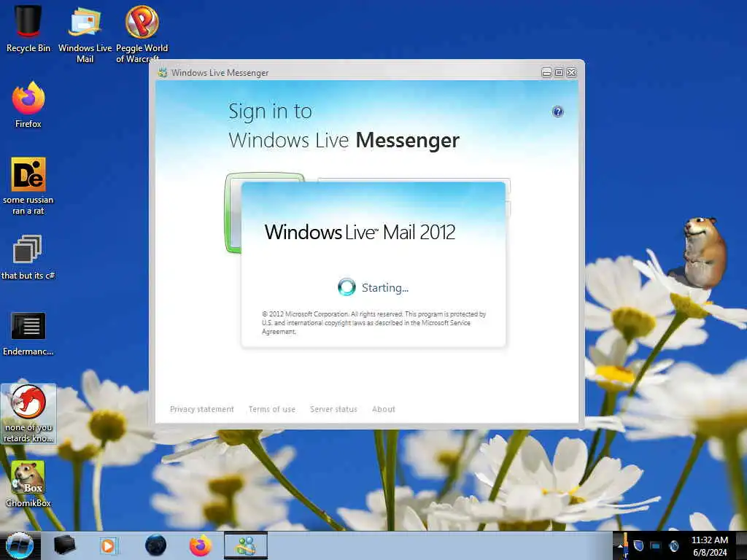Click the Windows Live Messenger title bar text
747x560 pixels.
[x=220, y=73]
